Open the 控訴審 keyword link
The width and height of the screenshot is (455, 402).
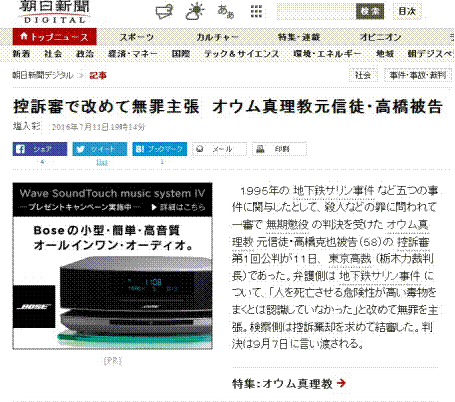coord(413,242)
